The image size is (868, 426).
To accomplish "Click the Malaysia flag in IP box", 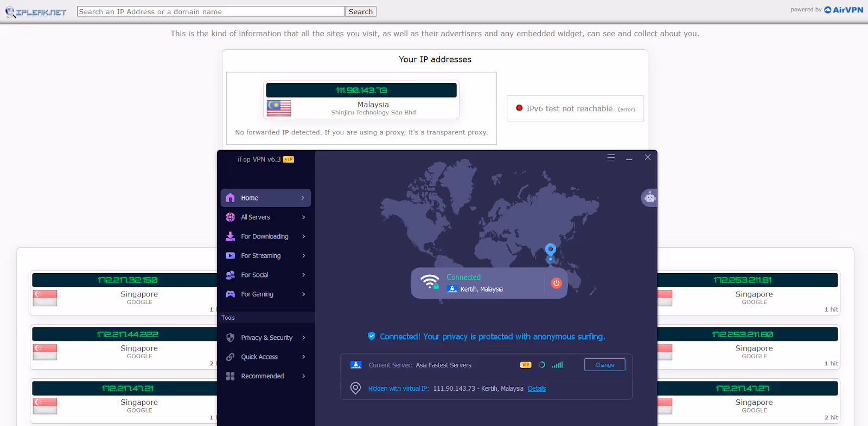I will 279,108.
